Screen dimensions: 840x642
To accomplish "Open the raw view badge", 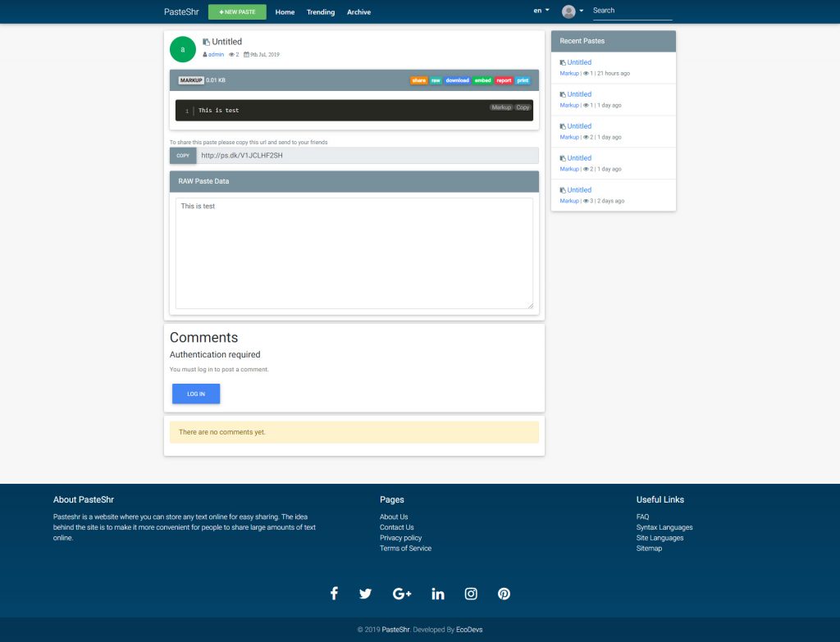I will [436, 80].
